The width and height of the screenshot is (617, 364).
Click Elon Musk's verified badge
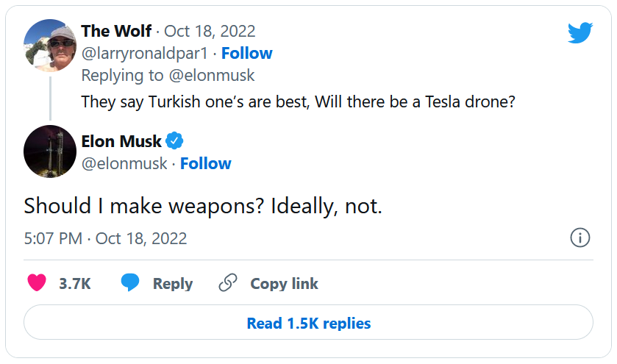[x=174, y=140]
